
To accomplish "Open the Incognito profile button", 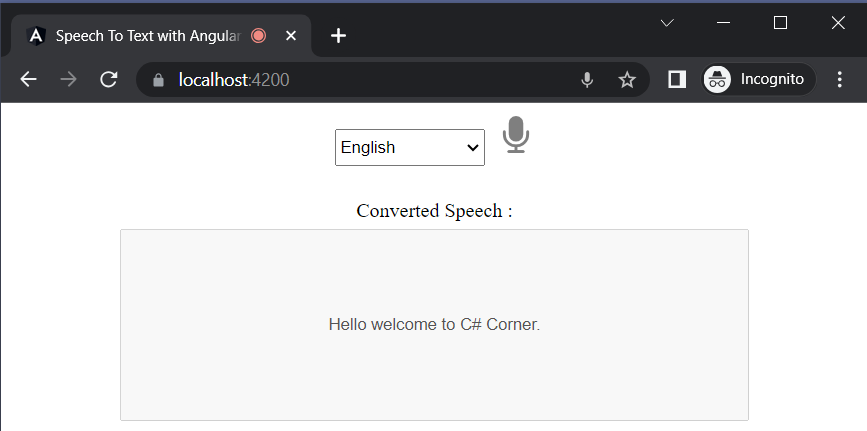I will (759, 80).
